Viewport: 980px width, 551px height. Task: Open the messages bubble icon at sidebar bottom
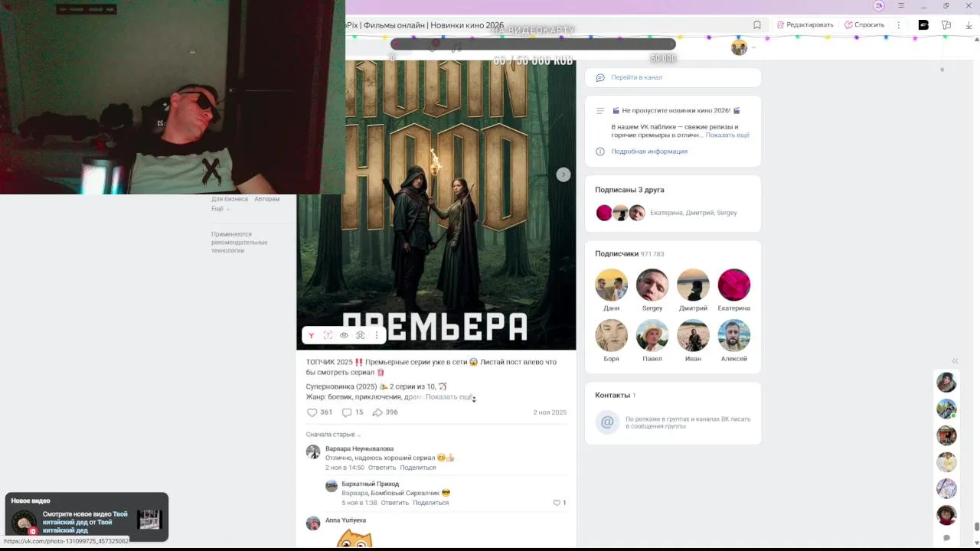[946, 538]
